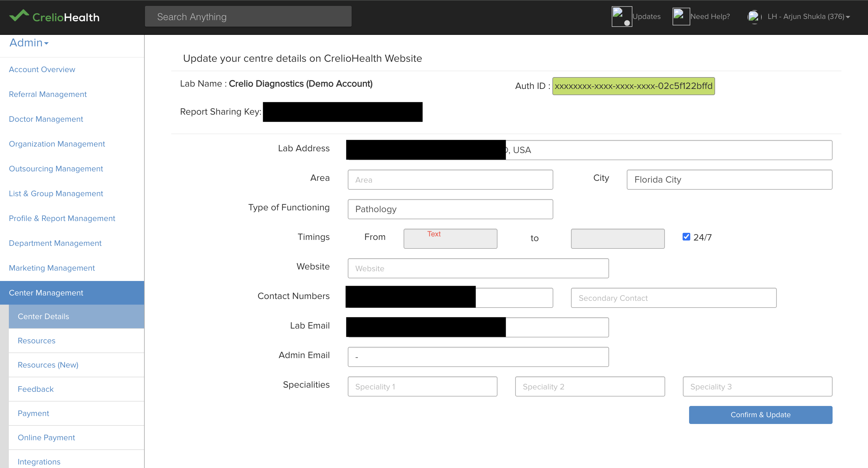Click the Admin Email field
The width and height of the screenshot is (868, 468).
click(x=478, y=357)
